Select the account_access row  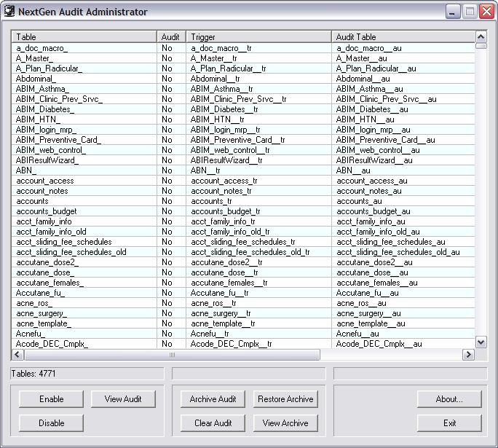(x=243, y=181)
